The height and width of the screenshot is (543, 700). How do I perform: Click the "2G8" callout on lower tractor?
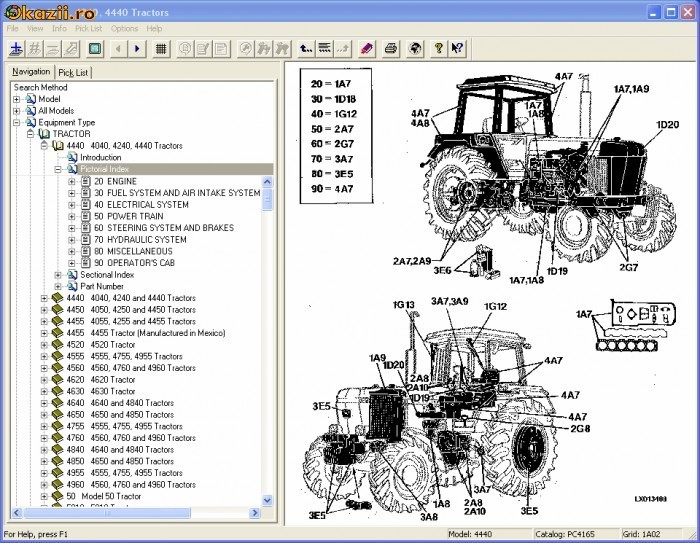pyautogui.click(x=580, y=428)
